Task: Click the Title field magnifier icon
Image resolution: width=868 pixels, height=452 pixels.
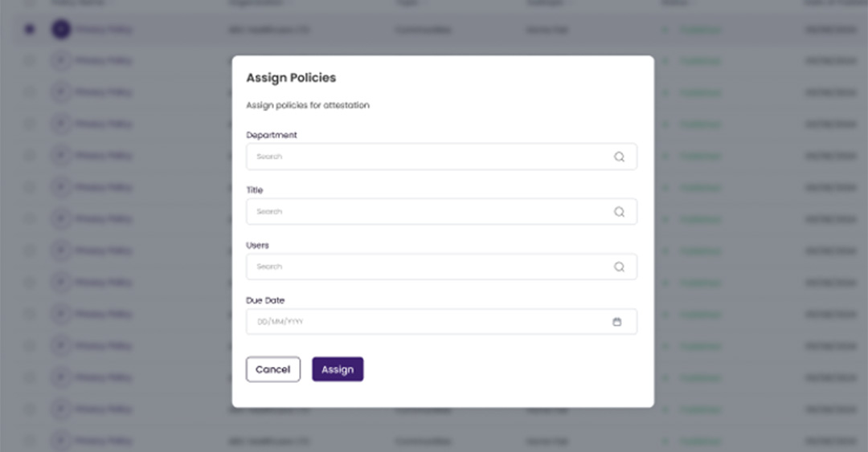Action: [619, 212]
